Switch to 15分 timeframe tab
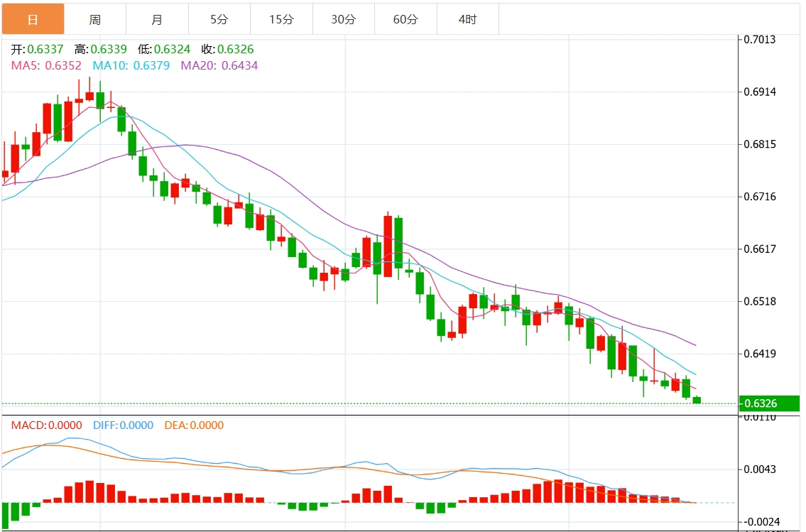The image size is (806, 532). point(282,19)
